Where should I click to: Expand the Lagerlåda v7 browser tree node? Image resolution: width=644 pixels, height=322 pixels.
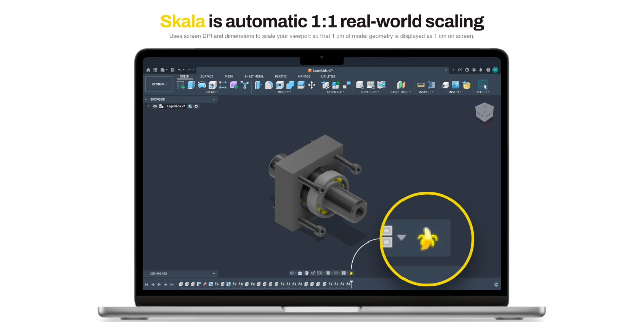click(149, 106)
